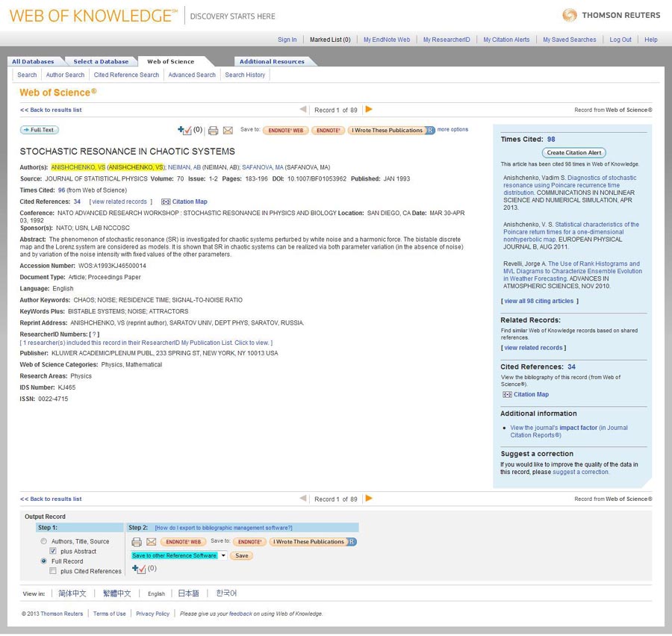Go to next record with top orange arrow

click(x=369, y=110)
